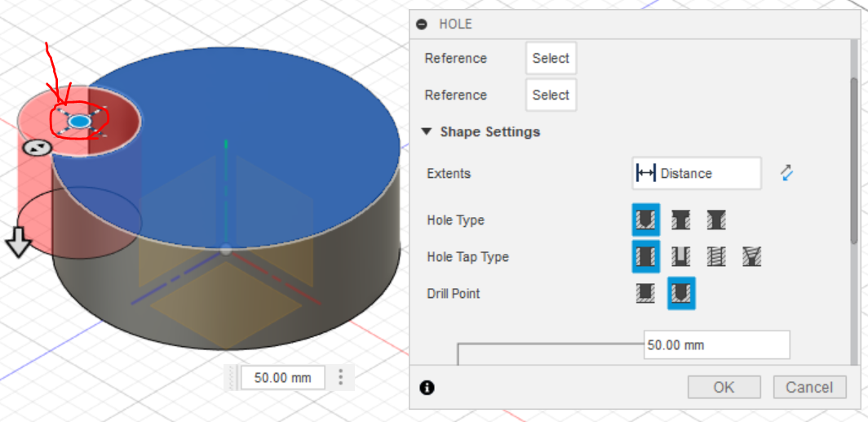Click OK to confirm the hole
Image resolution: width=868 pixels, height=422 pixels.
(x=724, y=387)
